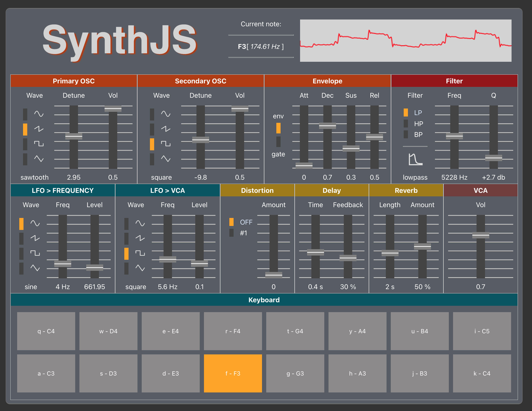Viewport: 532px width, 411px height.
Task: Trigger the i - C5 key pad
Action: pos(481,331)
